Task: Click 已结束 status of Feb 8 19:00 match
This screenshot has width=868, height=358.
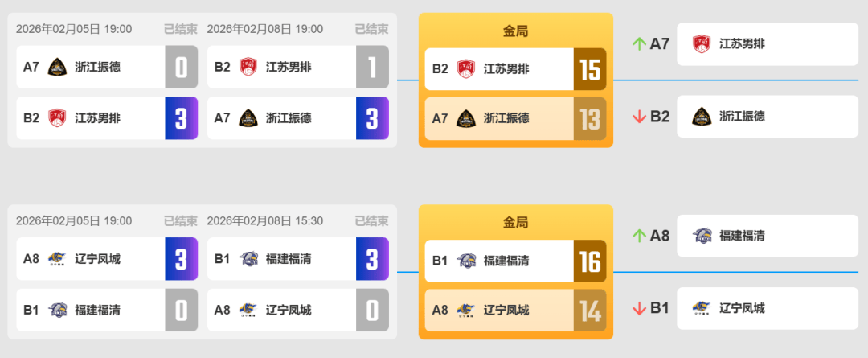Action: 371,29
